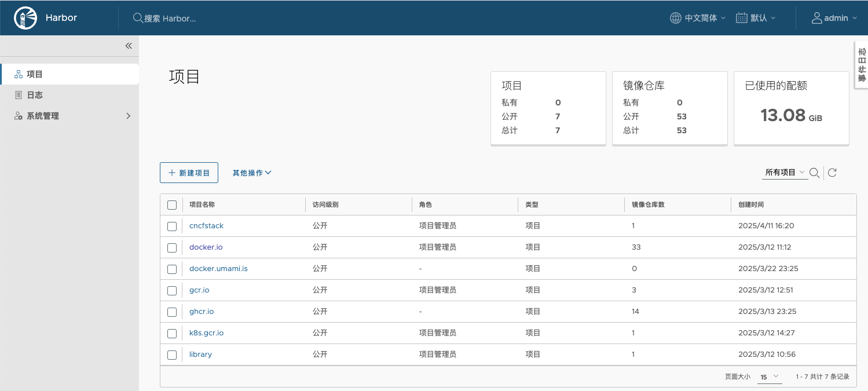Screen dimensions: 868x391
Task: Open the 默认 date format dropdown
Action: point(756,18)
